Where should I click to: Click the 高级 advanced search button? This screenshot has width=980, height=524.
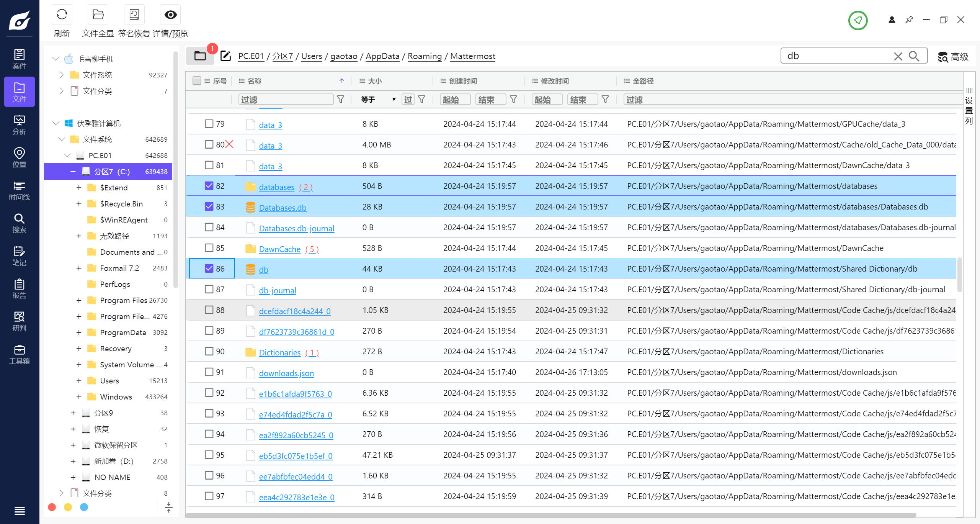953,57
